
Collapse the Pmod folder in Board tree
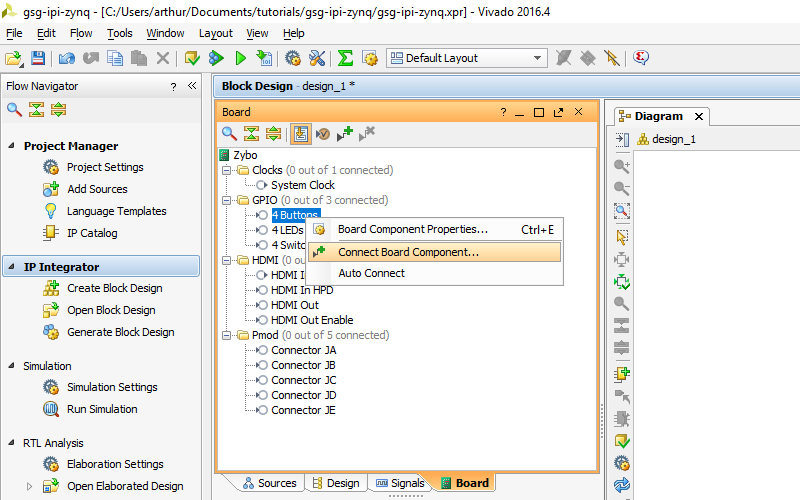point(227,336)
